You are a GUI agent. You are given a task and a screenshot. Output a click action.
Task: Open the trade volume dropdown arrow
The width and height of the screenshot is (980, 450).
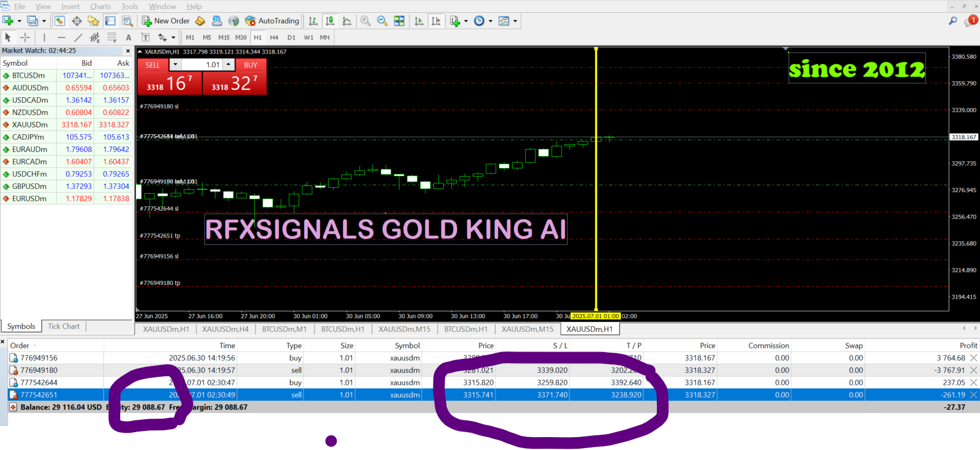tap(175, 65)
